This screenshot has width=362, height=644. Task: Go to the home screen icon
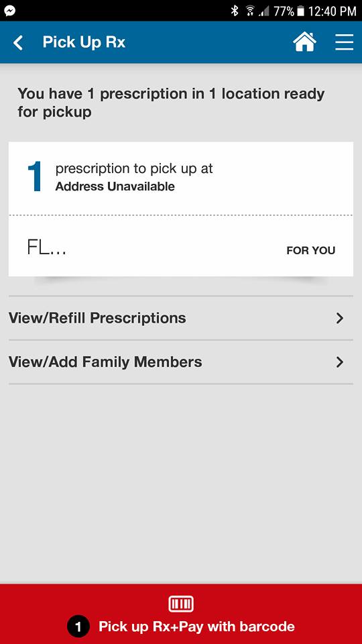tap(304, 42)
